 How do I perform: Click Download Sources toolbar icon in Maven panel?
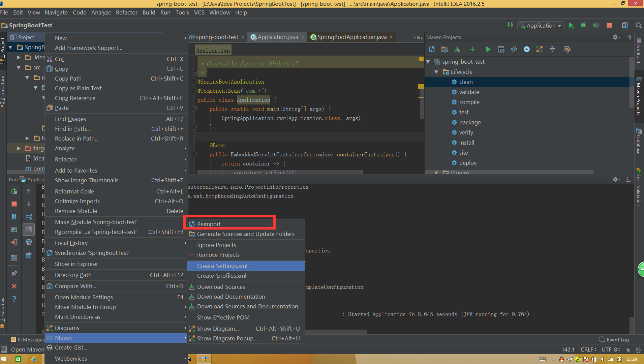click(457, 50)
